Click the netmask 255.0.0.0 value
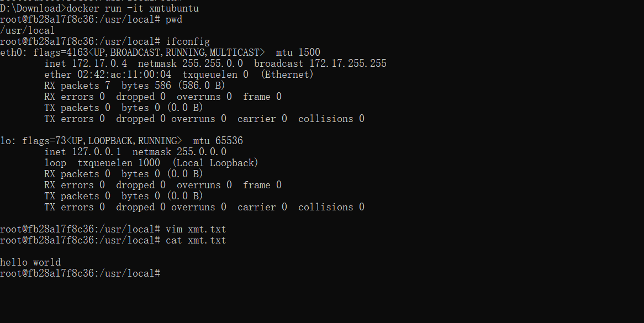 coord(202,152)
